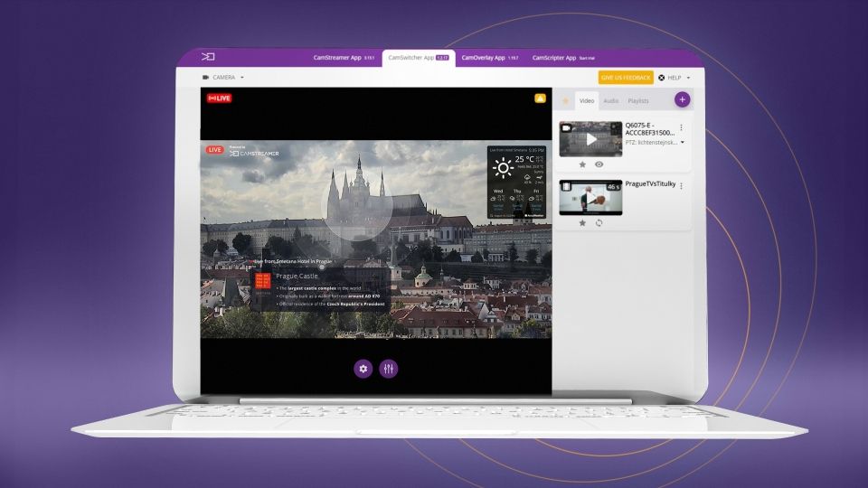Viewport: 868px width, 488px height.
Task: Toggle eye visibility for Q6075-E camera
Action: [x=599, y=164]
